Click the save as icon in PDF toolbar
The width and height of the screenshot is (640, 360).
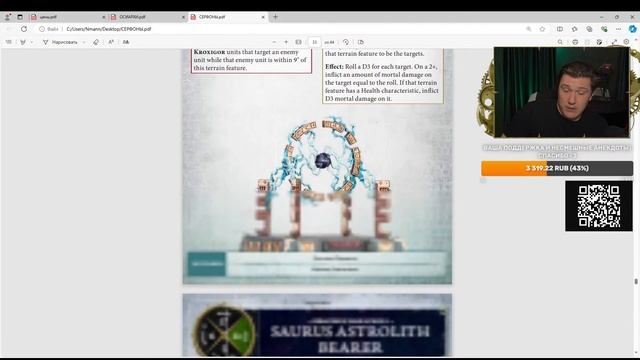599,42
